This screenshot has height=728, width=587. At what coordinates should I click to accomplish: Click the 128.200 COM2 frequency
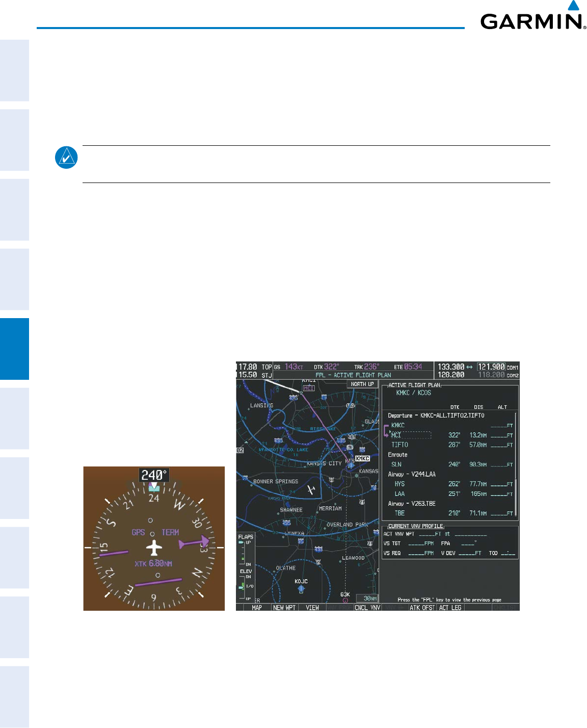(x=451, y=375)
